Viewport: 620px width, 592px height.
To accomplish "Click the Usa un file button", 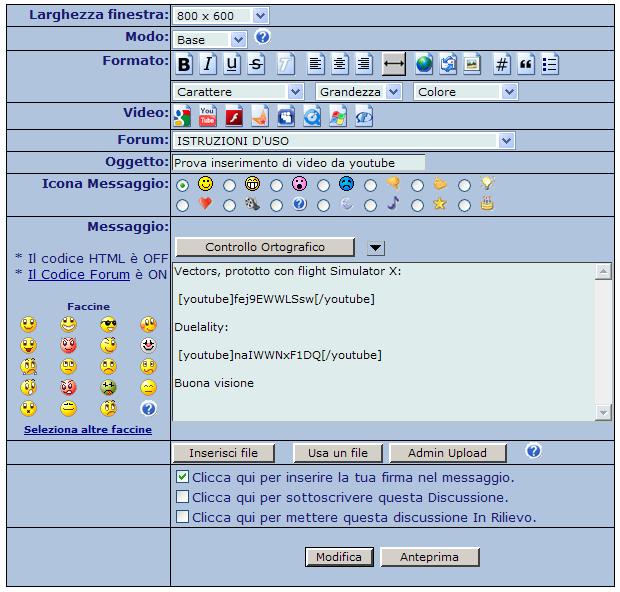I will pyautogui.click(x=338, y=453).
